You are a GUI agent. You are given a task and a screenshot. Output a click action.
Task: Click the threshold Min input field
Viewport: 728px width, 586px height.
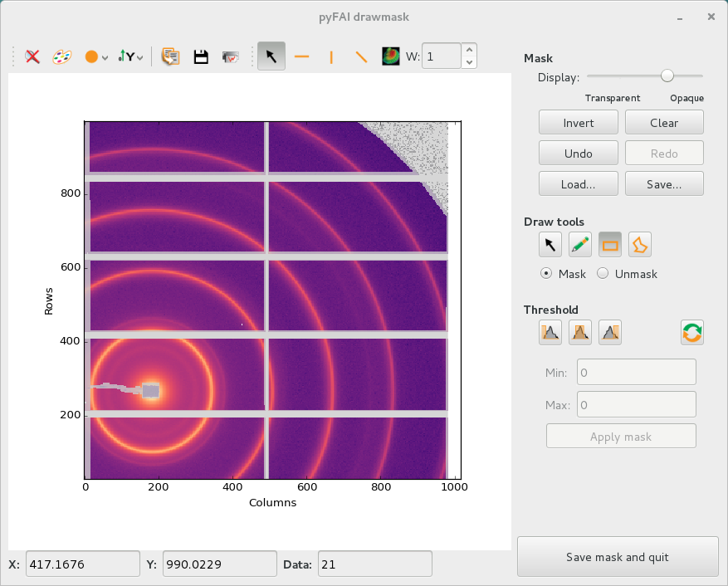click(636, 373)
